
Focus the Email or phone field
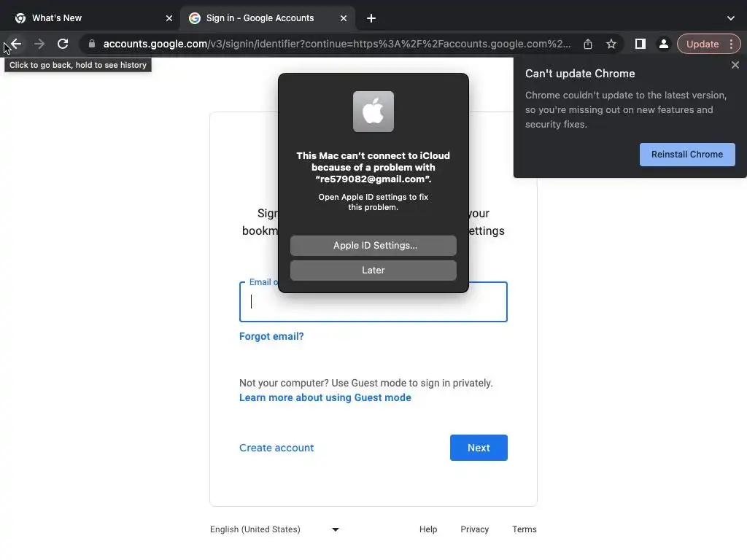pos(373,302)
